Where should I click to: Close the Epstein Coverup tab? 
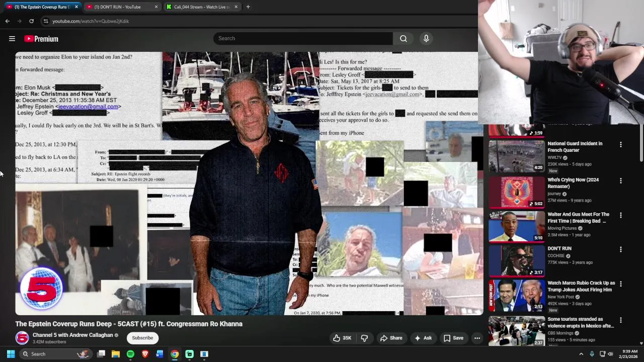coord(76,7)
